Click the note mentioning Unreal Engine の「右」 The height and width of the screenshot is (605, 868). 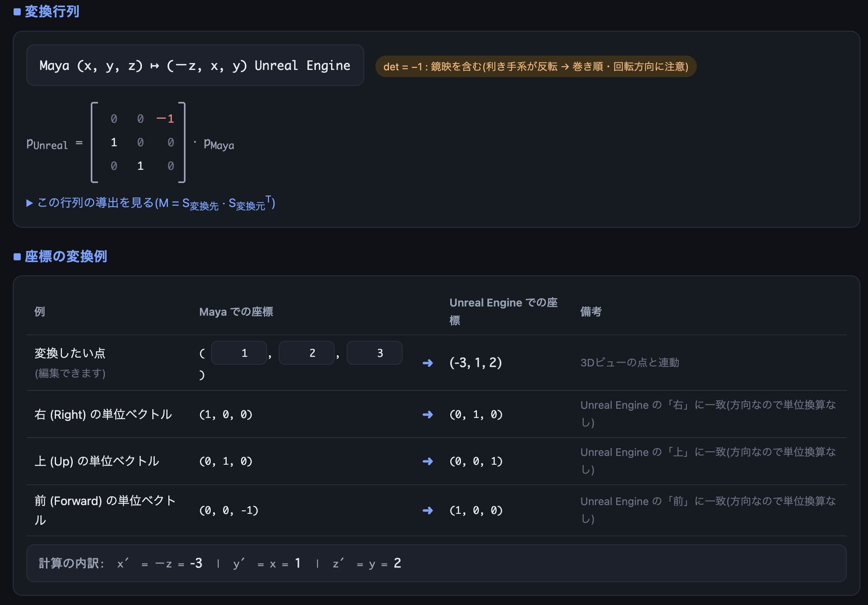tap(708, 413)
